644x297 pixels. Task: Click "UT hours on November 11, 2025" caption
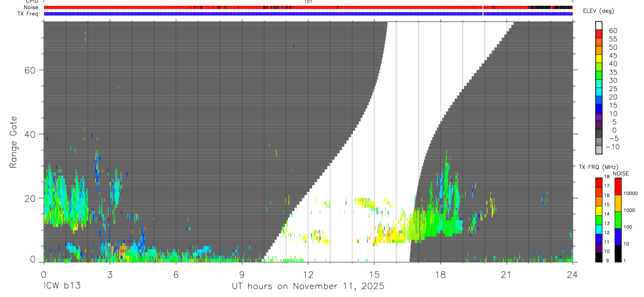pyautogui.click(x=308, y=287)
